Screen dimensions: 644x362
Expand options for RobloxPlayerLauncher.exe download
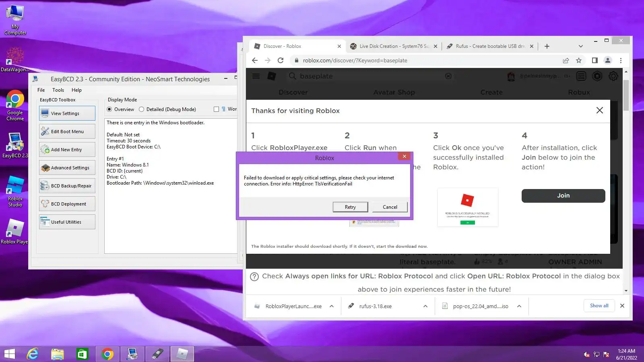332,306
